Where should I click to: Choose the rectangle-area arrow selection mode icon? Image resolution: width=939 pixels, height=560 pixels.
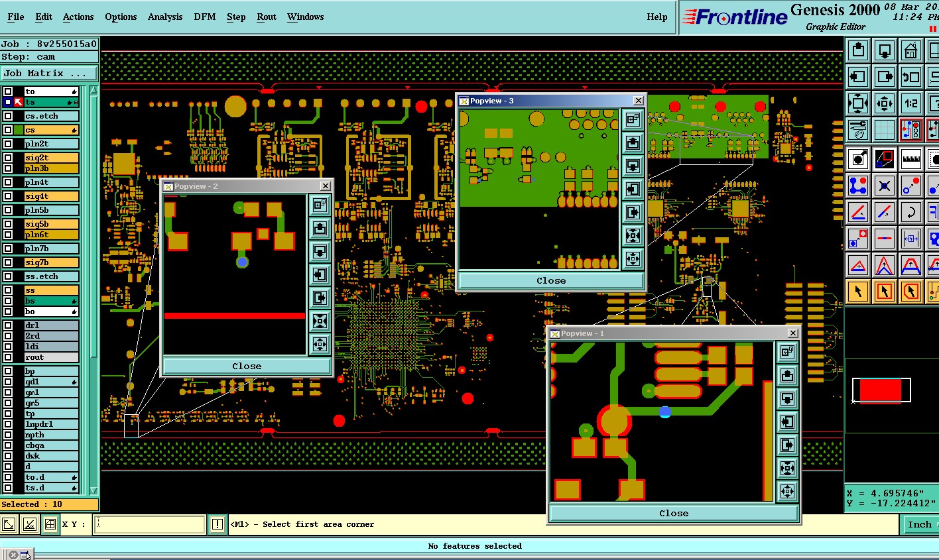click(x=885, y=292)
